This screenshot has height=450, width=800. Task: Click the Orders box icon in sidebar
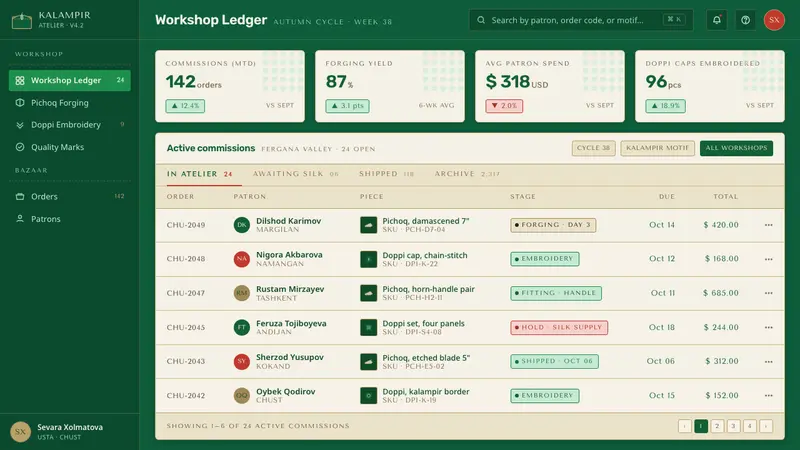click(20, 196)
